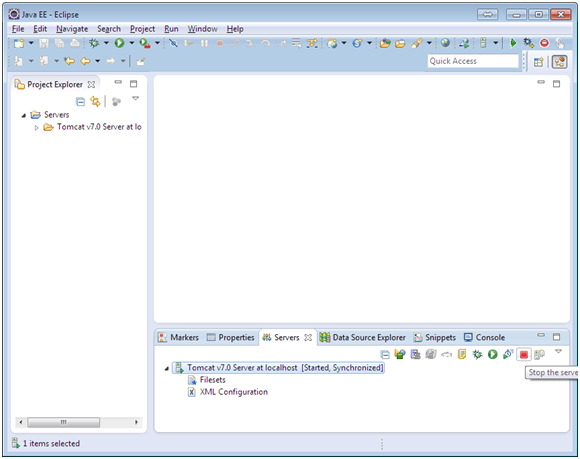Switch to the Java EE perspective button
This screenshot has height=459, width=580.
[x=560, y=62]
